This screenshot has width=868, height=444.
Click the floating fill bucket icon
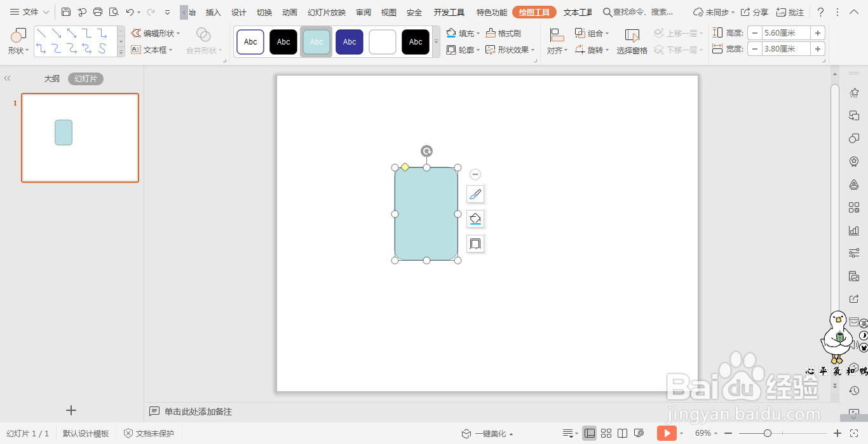(475, 219)
